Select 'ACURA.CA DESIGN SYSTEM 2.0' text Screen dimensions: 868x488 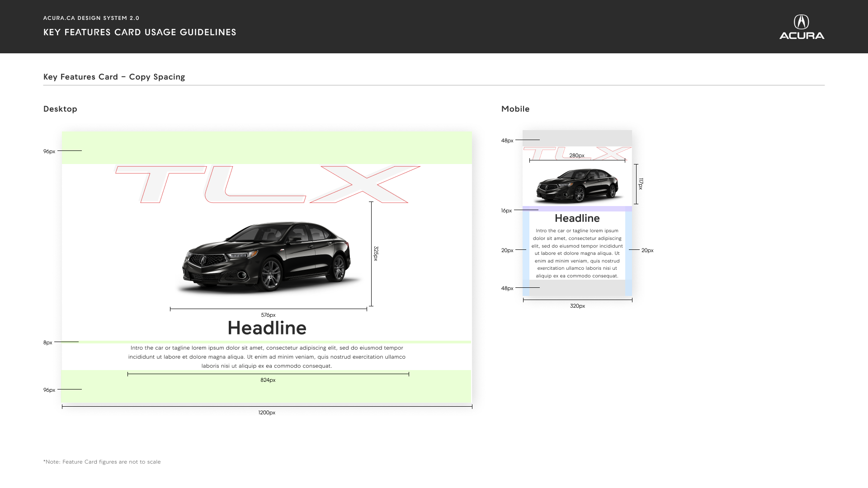pos(91,18)
